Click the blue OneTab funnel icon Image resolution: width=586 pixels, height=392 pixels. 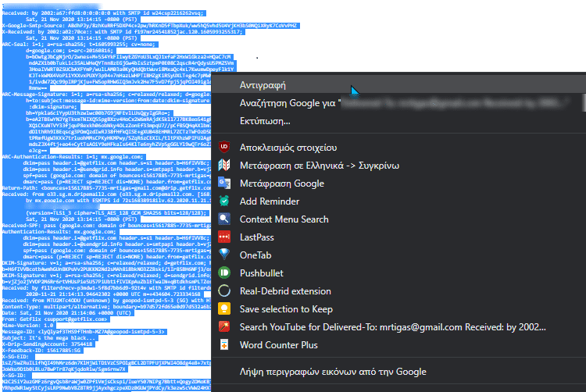(224, 255)
